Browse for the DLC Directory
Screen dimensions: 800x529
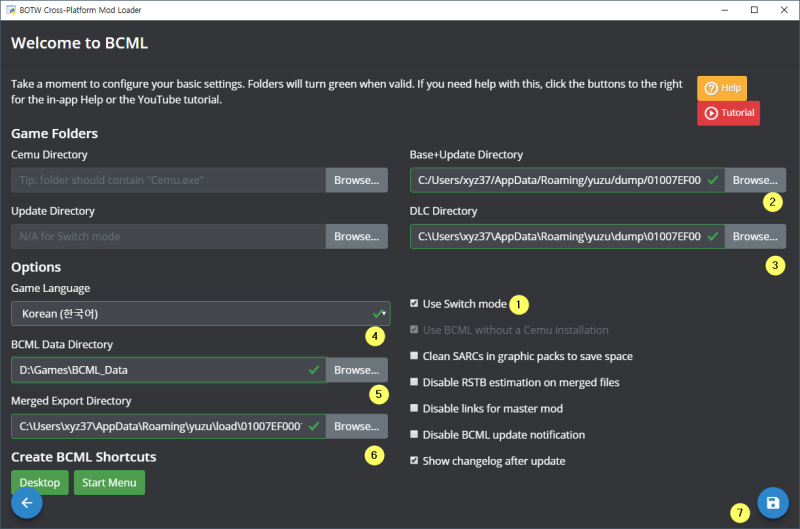[x=755, y=236]
